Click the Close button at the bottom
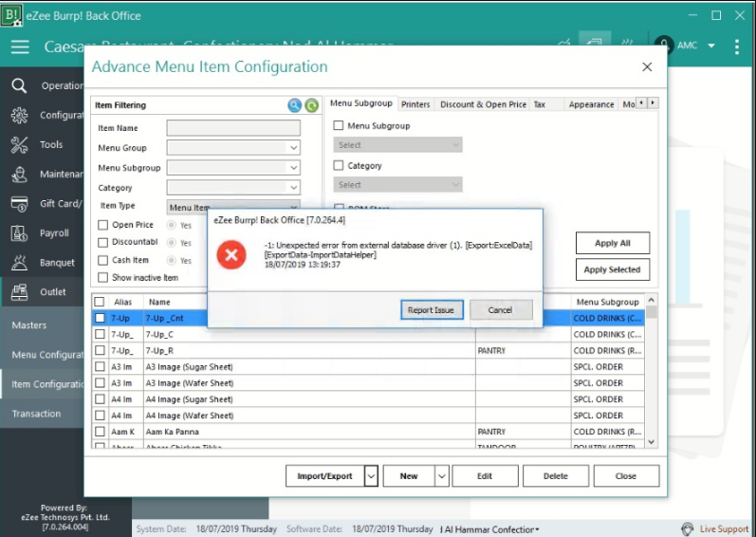 point(626,476)
